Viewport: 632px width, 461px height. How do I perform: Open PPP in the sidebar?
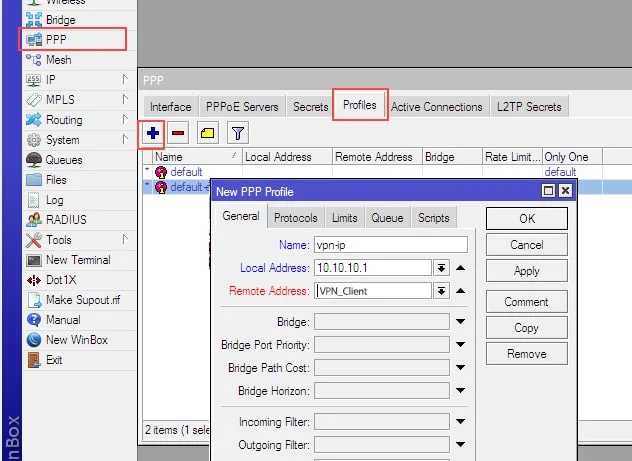point(58,40)
